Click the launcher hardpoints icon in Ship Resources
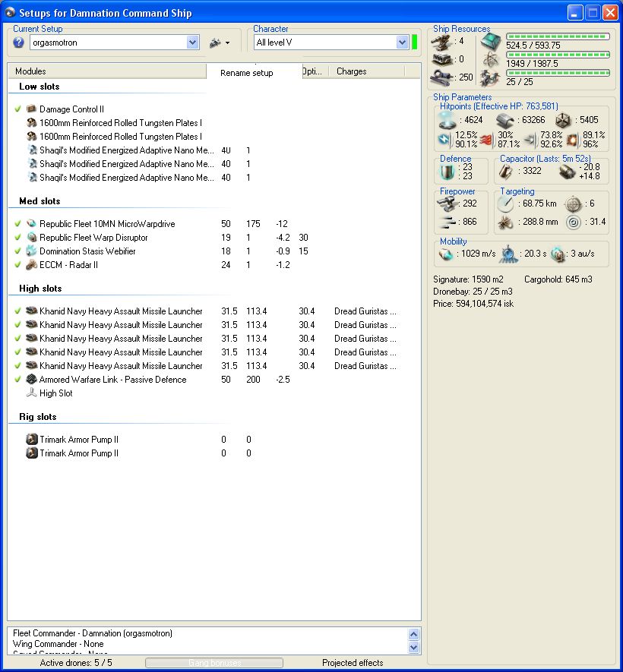This screenshot has width=623, height=672. [x=441, y=59]
